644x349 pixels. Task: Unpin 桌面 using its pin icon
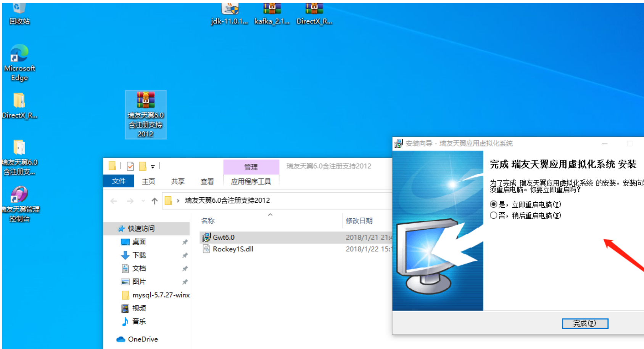(x=185, y=242)
